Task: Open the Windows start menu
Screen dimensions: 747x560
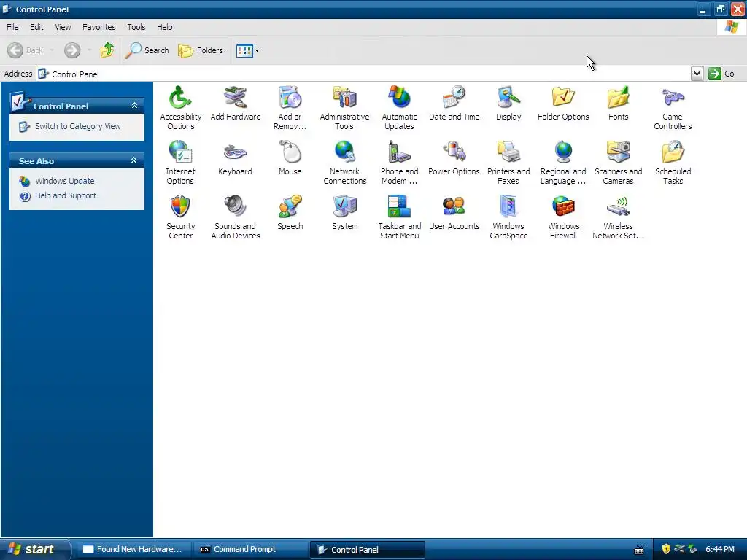Action: (34, 549)
